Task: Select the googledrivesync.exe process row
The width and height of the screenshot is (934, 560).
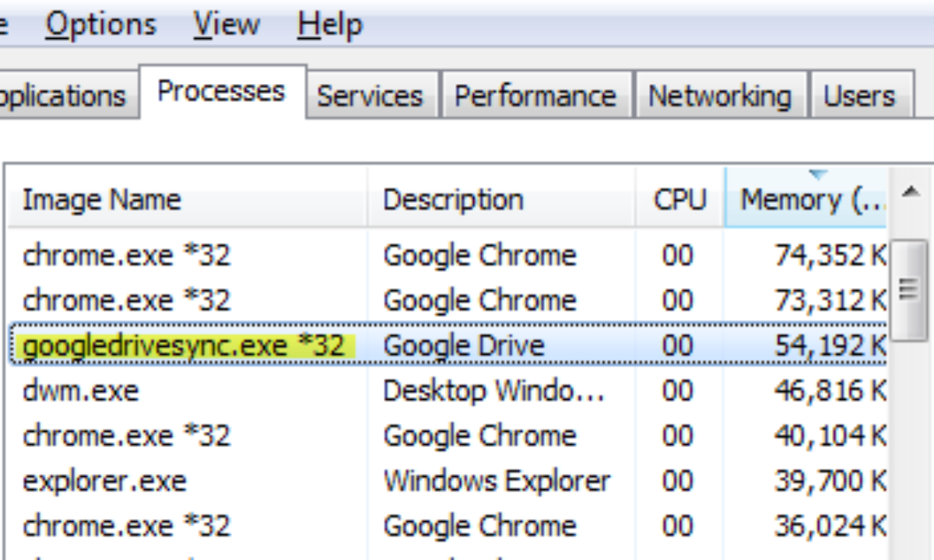Action: 184,345
